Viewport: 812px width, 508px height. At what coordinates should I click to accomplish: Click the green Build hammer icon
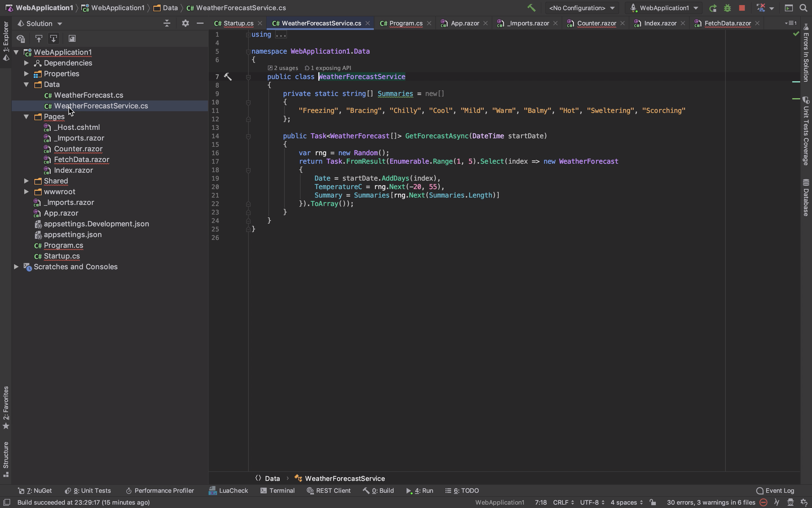(531, 8)
